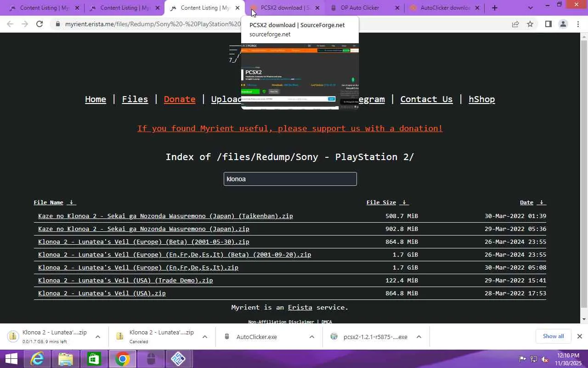Launch Internet Explorer from taskbar
Image resolution: width=588 pixels, height=368 pixels.
[x=37, y=359]
